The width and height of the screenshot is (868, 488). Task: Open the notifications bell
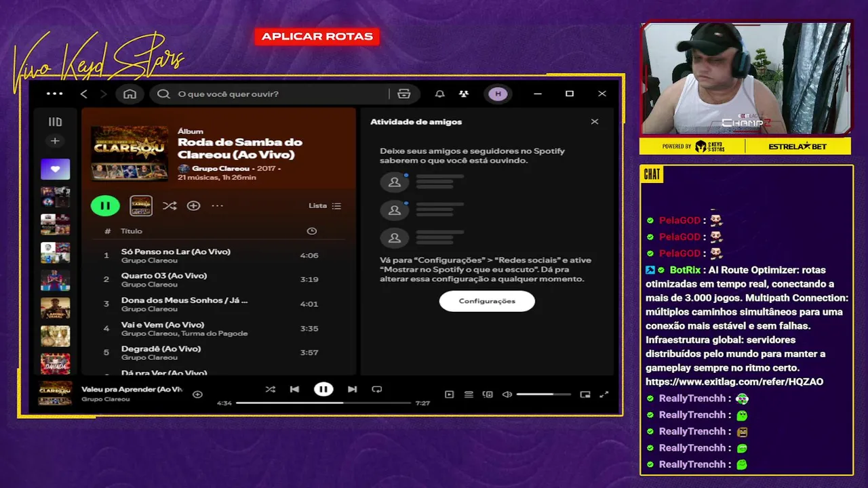[440, 94]
